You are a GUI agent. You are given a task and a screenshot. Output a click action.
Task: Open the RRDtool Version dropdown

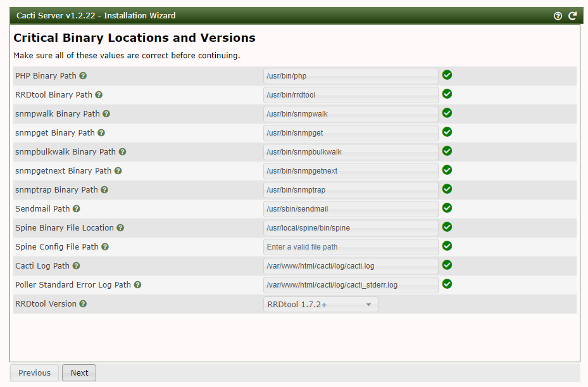point(321,305)
